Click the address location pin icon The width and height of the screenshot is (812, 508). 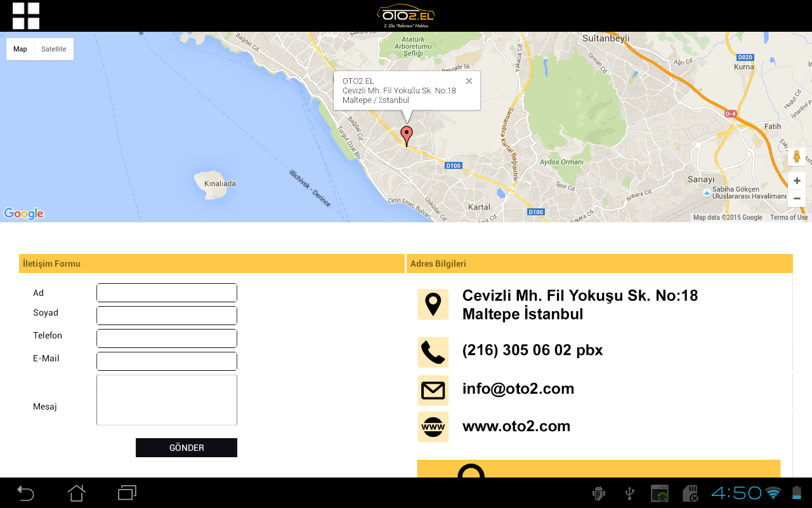pos(433,304)
